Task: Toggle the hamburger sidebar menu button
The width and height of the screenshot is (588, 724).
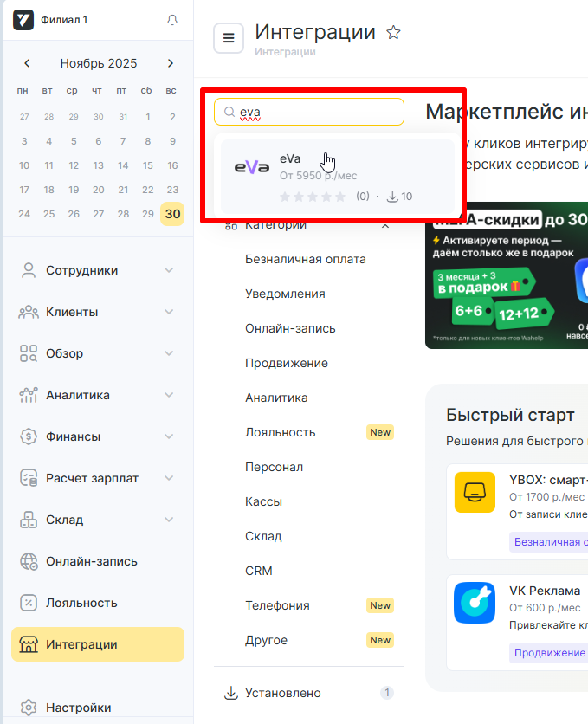Action: coord(229,38)
